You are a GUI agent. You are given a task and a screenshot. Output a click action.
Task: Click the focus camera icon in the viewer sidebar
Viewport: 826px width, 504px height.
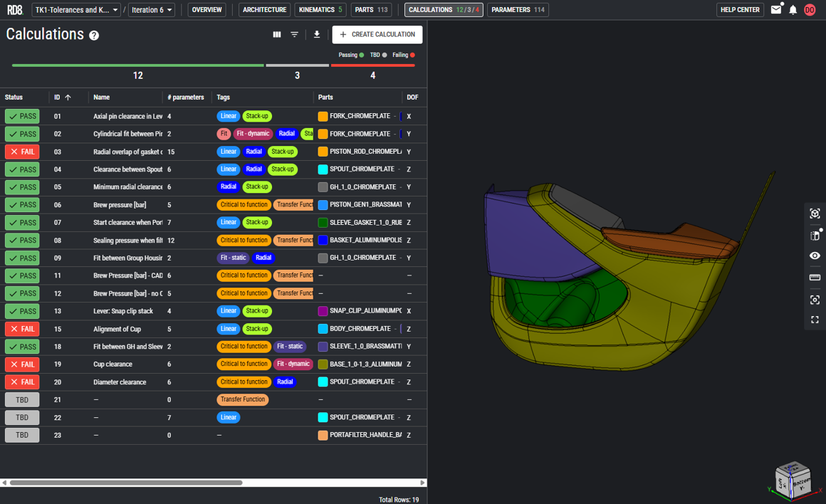[815, 300]
